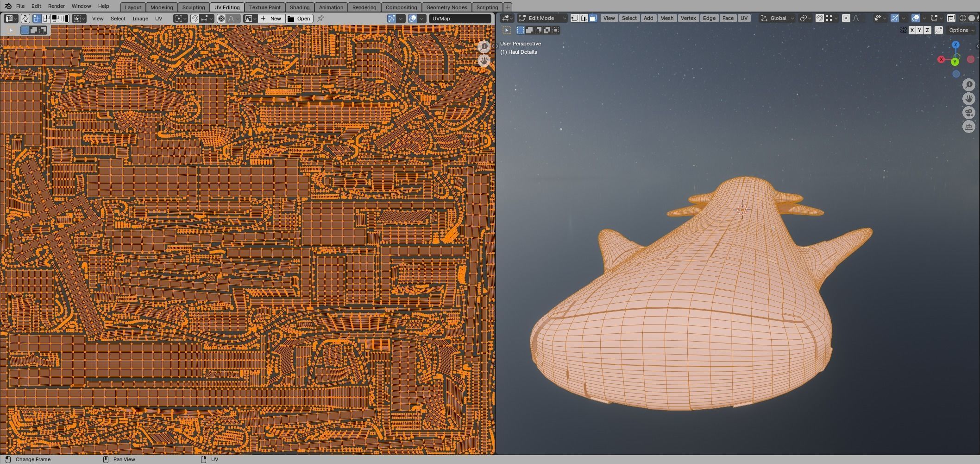Open the UV sticky selection mode dropdown

click(x=79, y=19)
